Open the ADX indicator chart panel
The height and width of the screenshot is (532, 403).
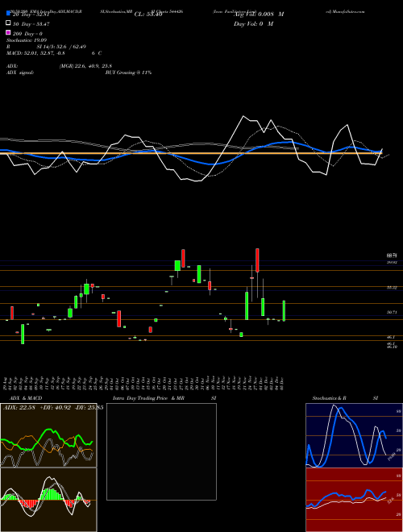point(48,435)
